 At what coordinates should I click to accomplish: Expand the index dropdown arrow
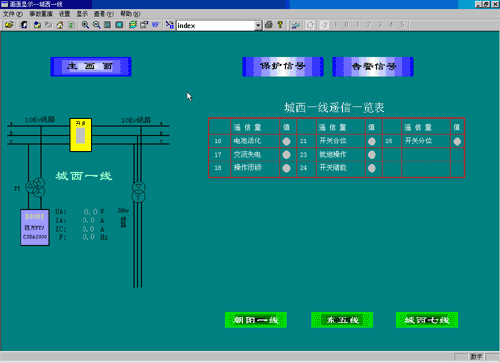pos(258,26)
